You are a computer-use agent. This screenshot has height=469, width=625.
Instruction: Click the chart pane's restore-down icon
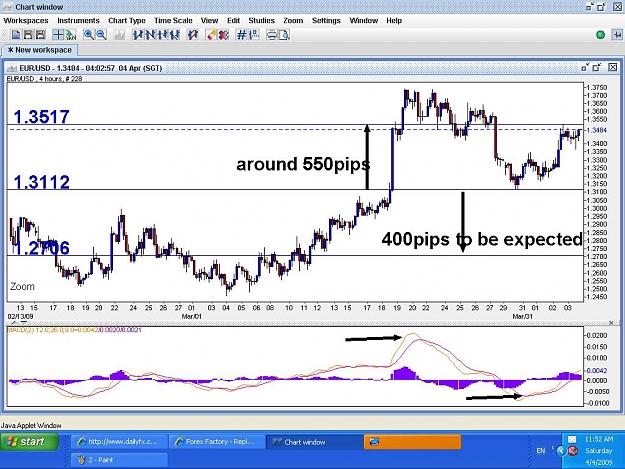pyautogui.click(x=585, y=67)
